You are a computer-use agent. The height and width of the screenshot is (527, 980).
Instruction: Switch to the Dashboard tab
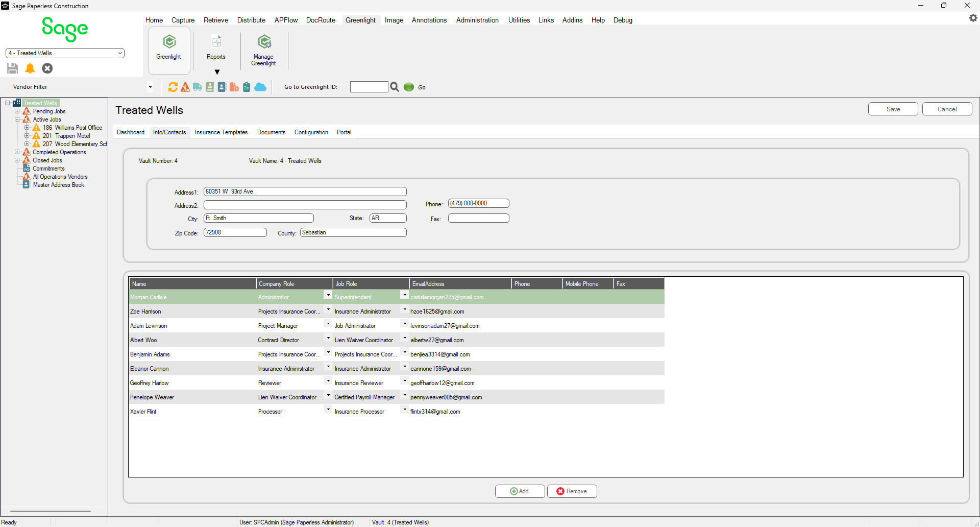(x=131, y=132)
